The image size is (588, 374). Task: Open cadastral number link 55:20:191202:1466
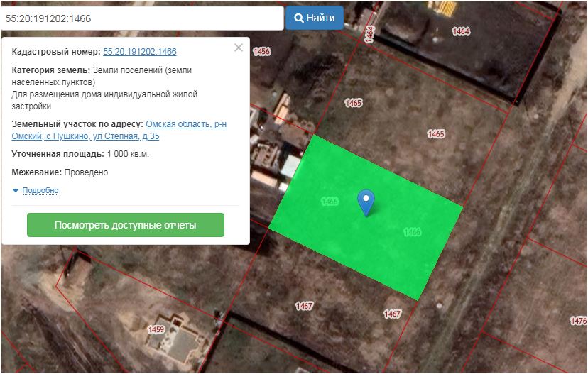[x=139, y=52]
